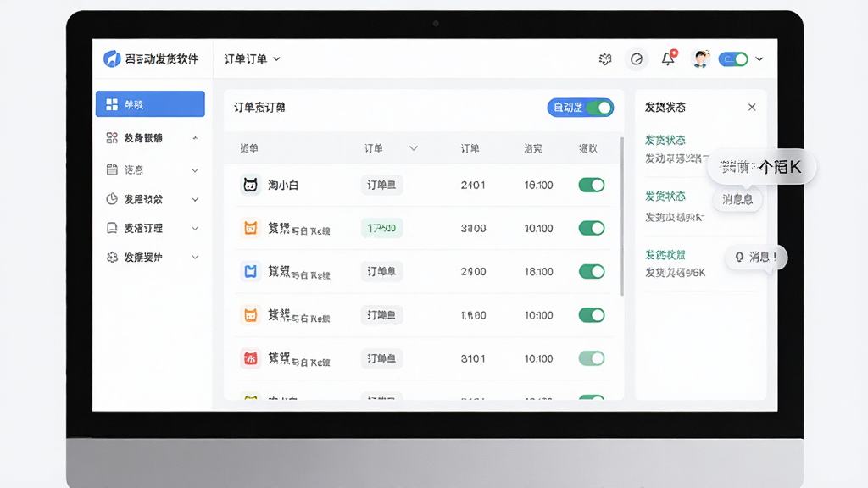Expand the sidebar book item's chevron
The width and height of the screenshot is (868, 488).
(195, 228)
